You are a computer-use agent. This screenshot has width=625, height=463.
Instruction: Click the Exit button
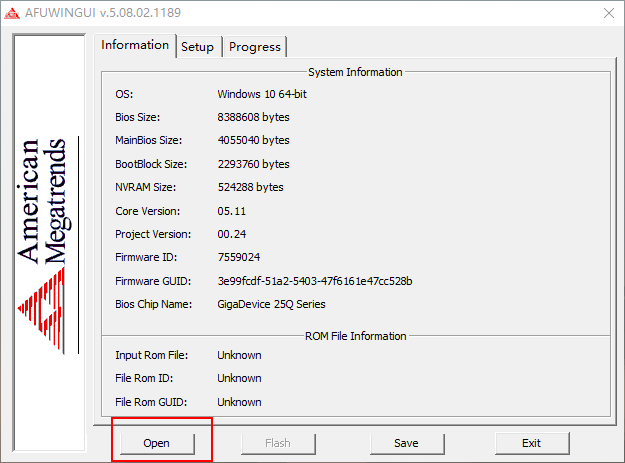tap(532, 443)
